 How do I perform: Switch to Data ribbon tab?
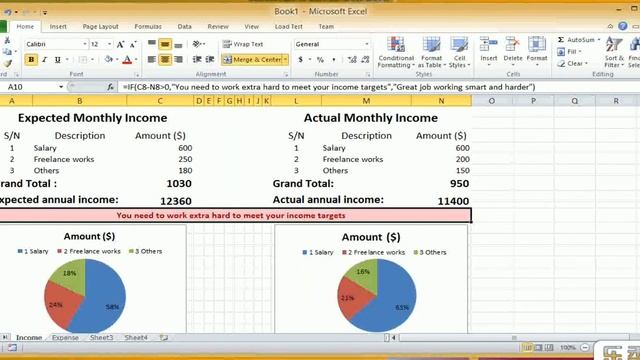(184, 27)
